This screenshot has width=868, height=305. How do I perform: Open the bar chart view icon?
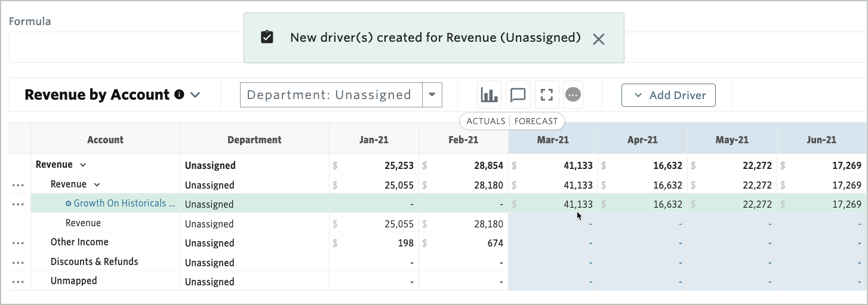pyautogui.click(x=489, y=95)
